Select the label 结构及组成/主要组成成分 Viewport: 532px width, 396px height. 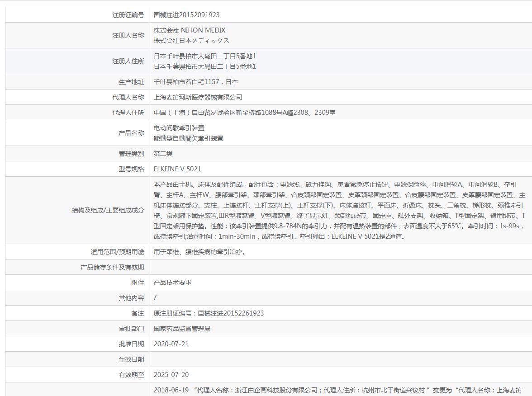pyautogui.click(x=108, y=210)
